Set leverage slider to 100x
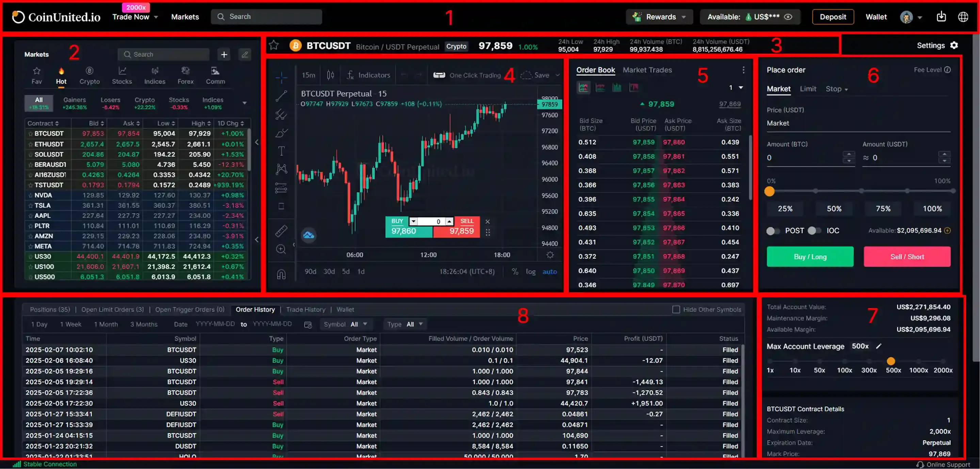 tap(844, 361)
